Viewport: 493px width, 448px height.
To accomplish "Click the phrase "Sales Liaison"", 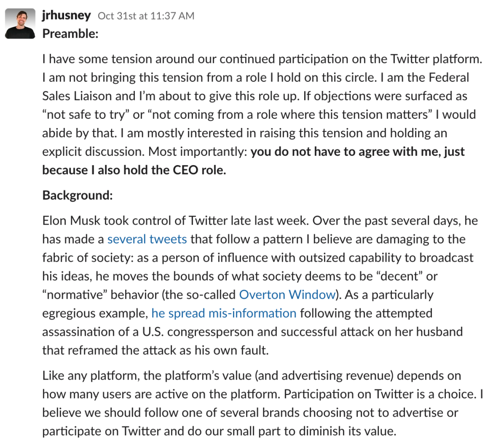I will [77, 96].
